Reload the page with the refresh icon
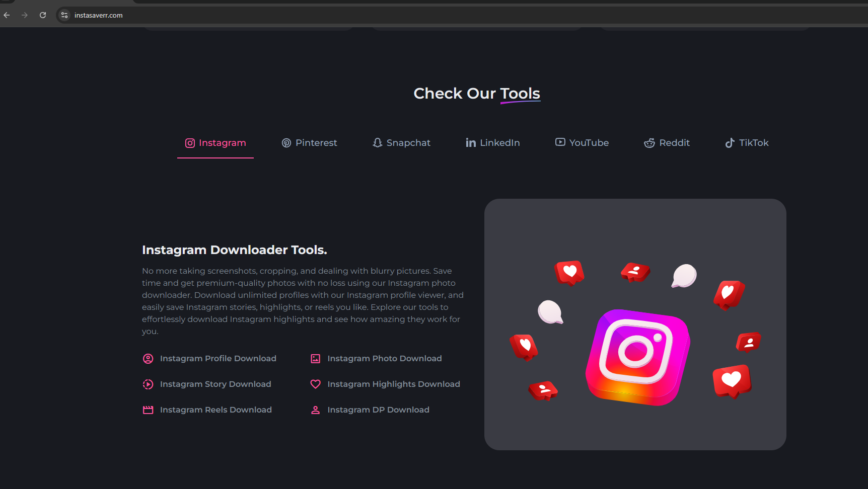This screenshot has height=489, width=868. tap(43, 15)
